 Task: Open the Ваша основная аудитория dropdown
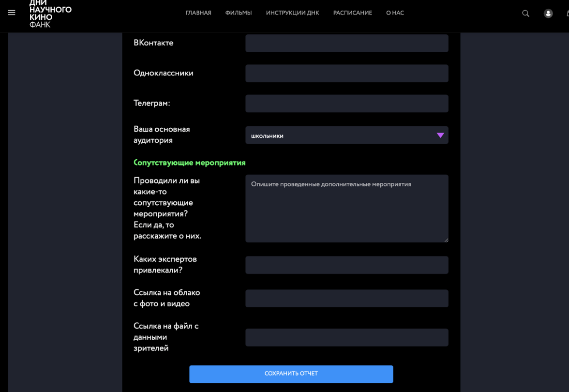click(x=346, y=135)
